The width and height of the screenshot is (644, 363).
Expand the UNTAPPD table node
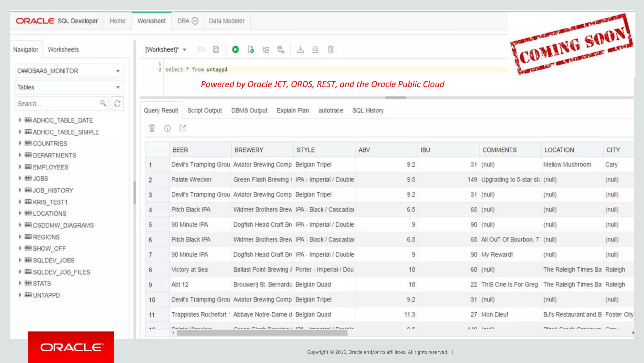[x=20, y=295]
